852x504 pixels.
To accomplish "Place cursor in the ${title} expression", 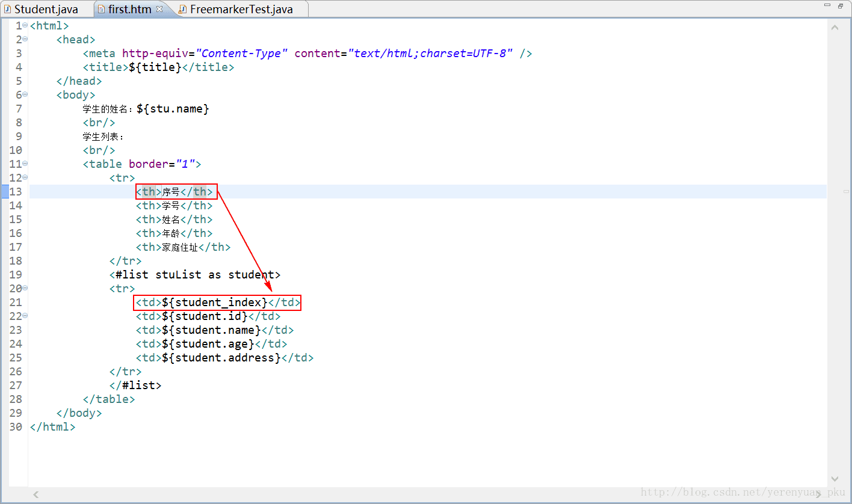I will pos(155,67).
